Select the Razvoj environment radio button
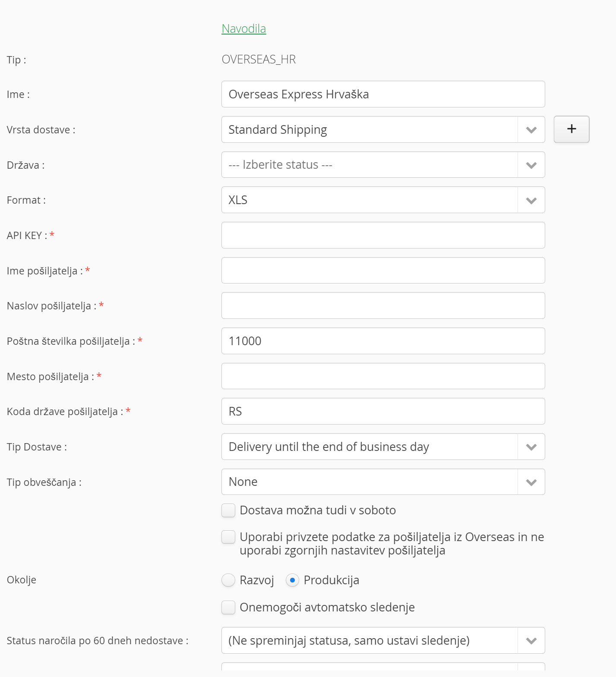This screenshot has width=616, height=677. tap(228, 580)
